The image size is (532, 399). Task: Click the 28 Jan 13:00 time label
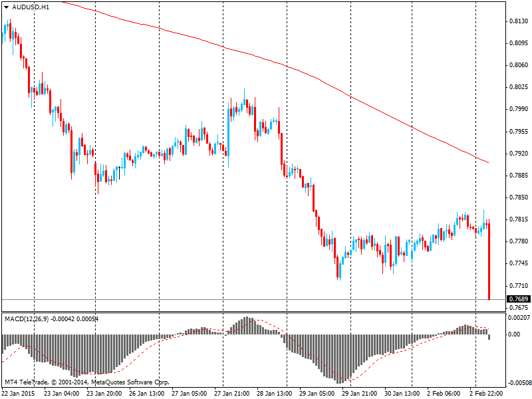(x=275, y=393)
